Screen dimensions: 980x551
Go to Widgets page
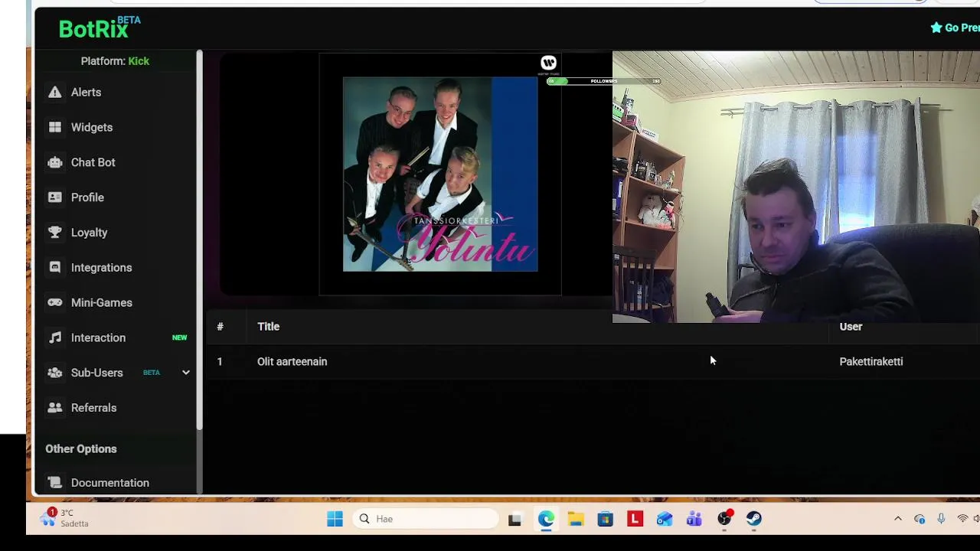pos(92,127)
